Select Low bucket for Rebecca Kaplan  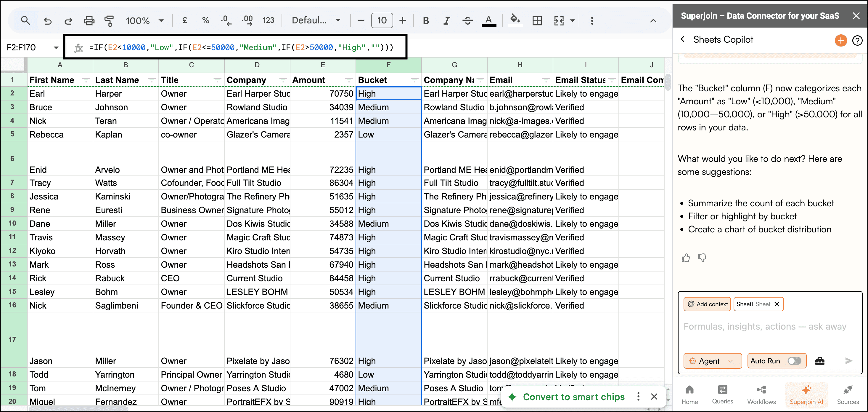[x=388, y=134]
